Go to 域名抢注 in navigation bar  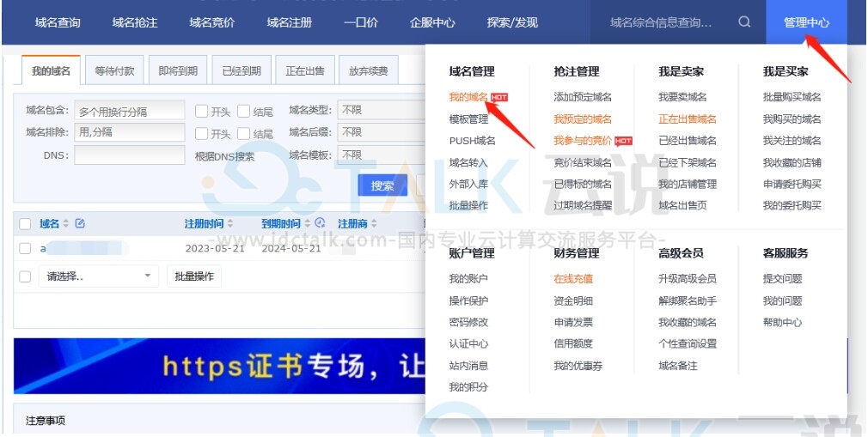tap(135, 22)
